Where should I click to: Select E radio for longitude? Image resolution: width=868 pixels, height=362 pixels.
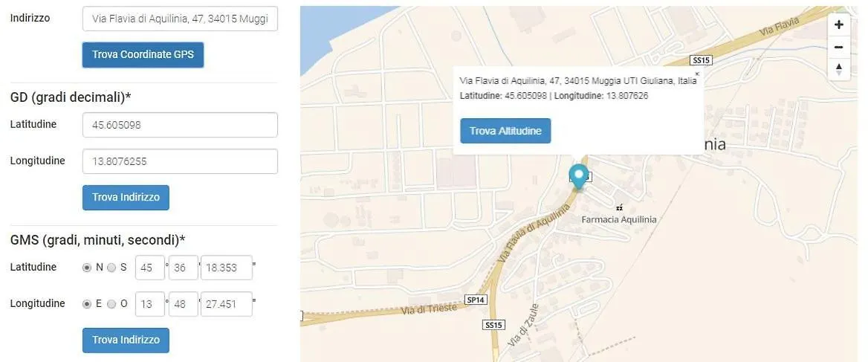click(87, 304)
